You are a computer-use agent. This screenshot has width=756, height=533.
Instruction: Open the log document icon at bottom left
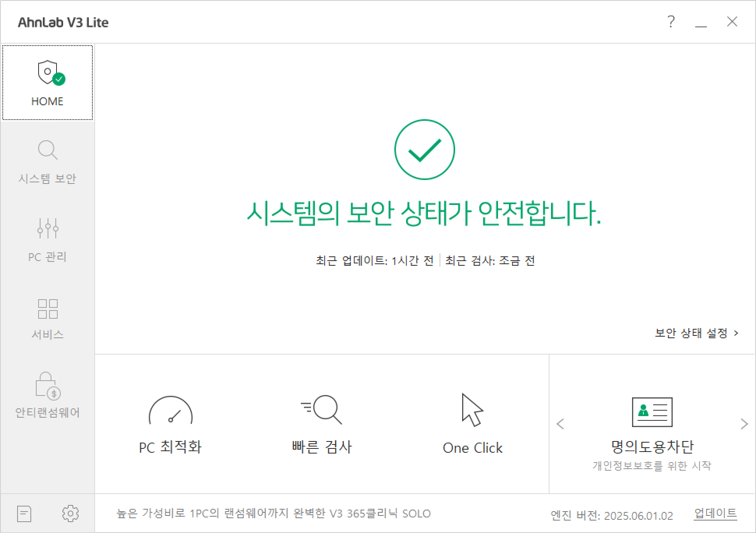[24, 514]
